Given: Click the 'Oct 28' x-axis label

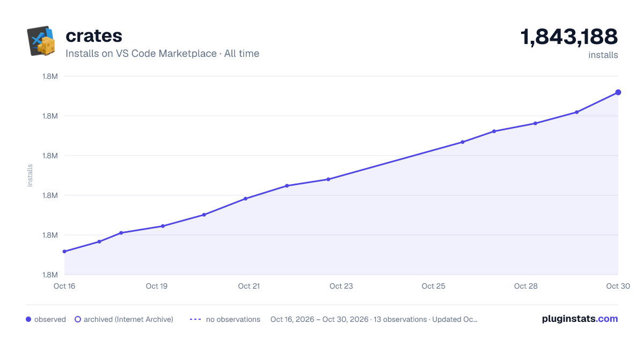Looking at the screenshot, I should pyautogui.click(x=526, y=286).
